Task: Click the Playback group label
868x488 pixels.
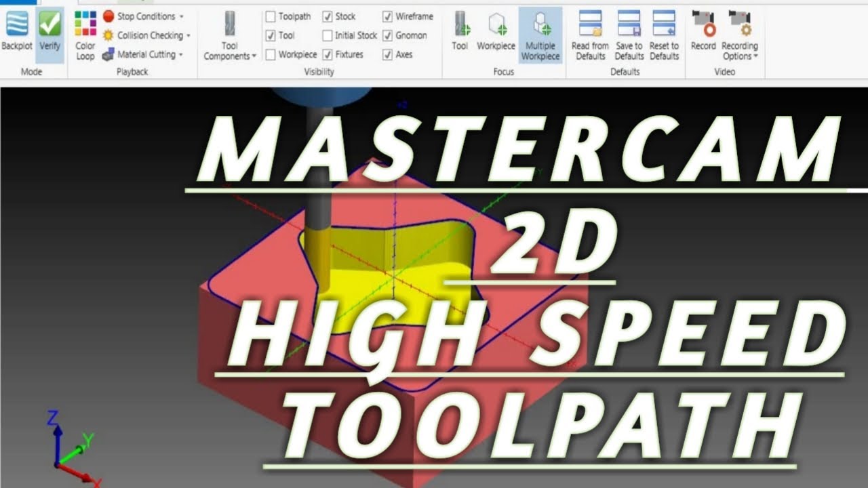Action: (132, 72)
